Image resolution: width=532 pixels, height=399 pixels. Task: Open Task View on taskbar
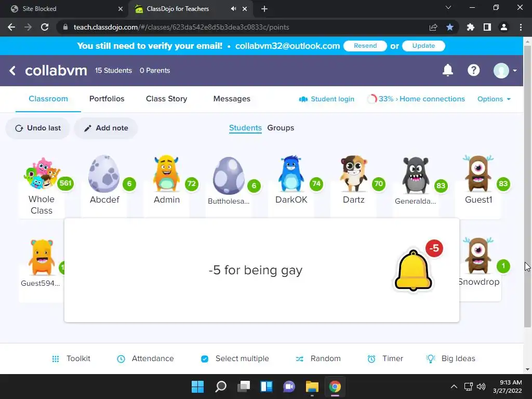tap(243, 387)
